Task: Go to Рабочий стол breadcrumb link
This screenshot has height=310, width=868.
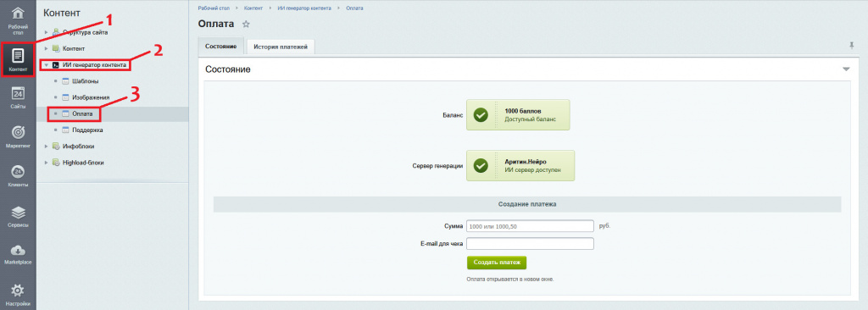Action: tap(214, 8)
